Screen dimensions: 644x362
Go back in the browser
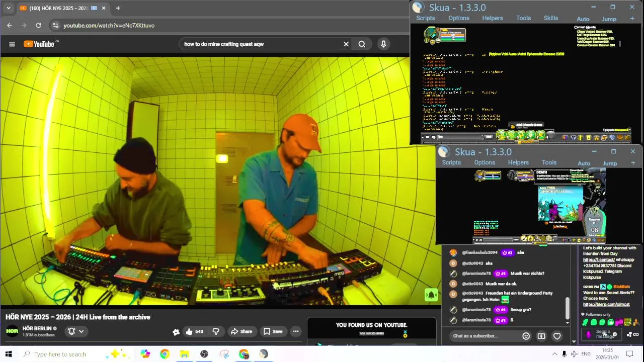(10, 25)
